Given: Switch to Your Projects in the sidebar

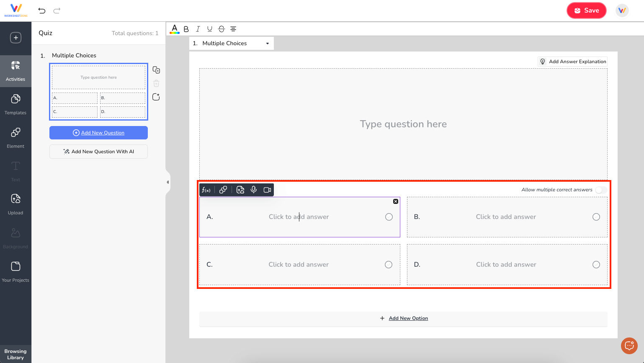Looking at the screenshot, I should click(15, 271).
